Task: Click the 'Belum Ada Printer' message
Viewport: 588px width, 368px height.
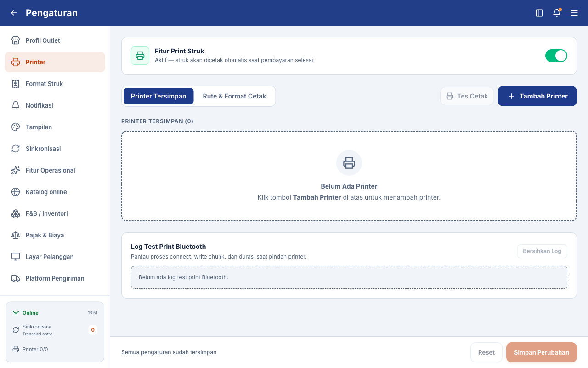Action: point(349,186)
